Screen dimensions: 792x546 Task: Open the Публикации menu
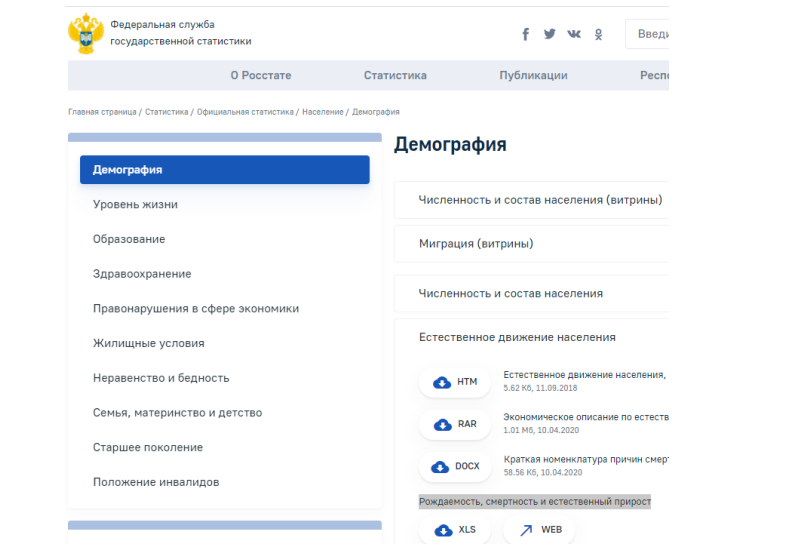tap(533, 75)
